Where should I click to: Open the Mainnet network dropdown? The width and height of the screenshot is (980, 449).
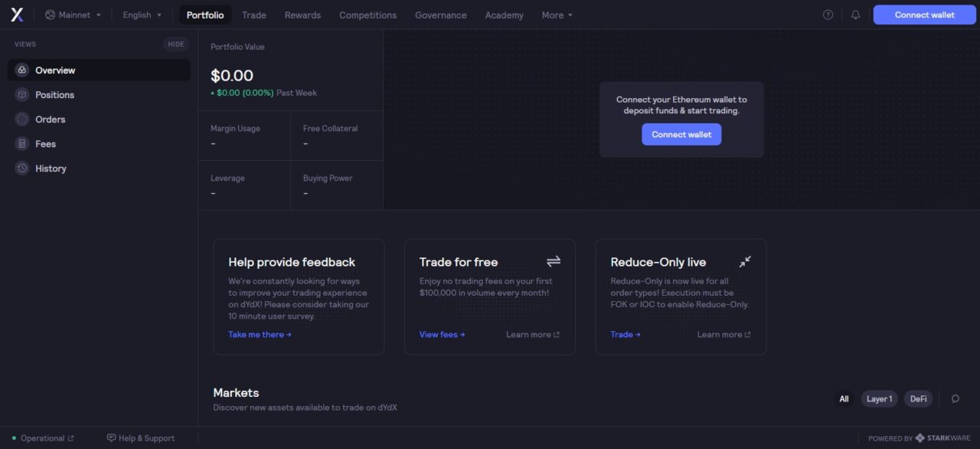[x=73, y=15]
